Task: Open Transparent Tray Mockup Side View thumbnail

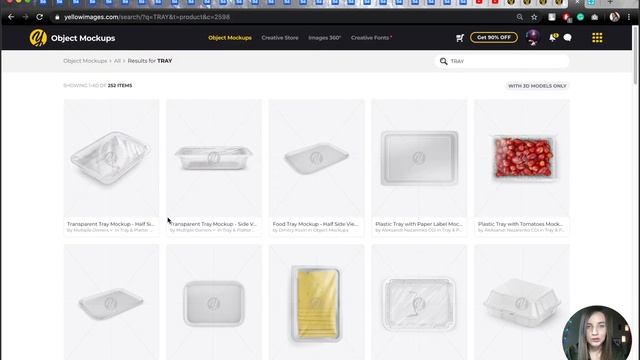Action: click(x=214, y=158)
